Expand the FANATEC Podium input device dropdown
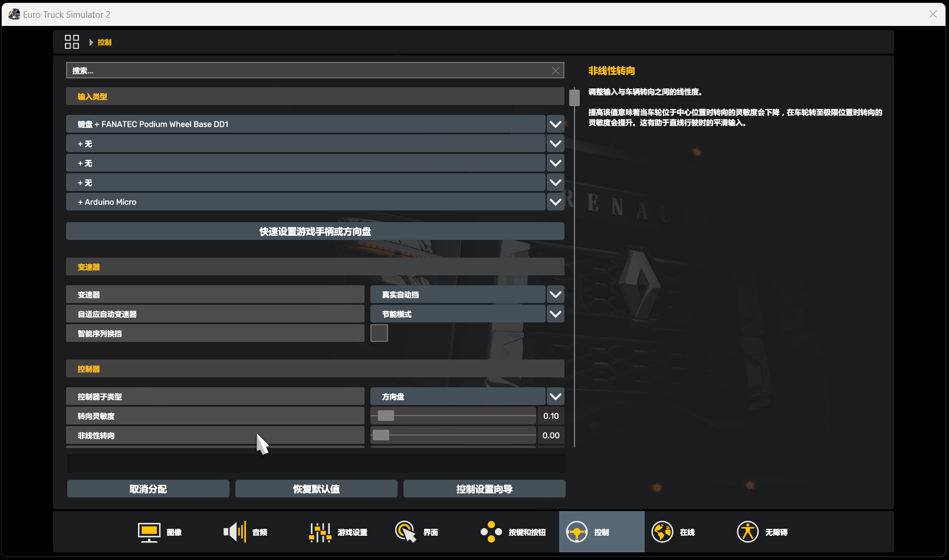This screenshot has width=949, height=560. click(x=555, y=124)
